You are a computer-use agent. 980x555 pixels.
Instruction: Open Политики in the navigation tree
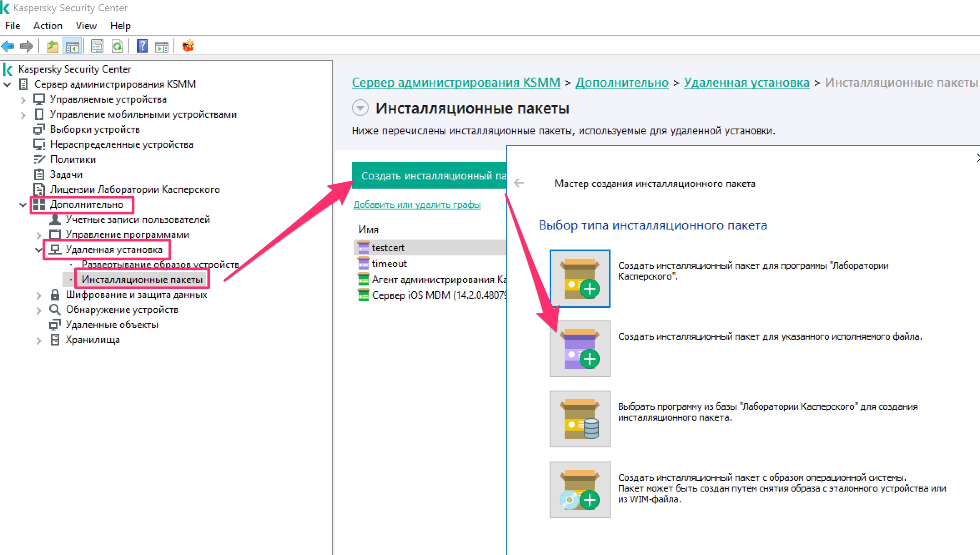click(x=73, y=159)
